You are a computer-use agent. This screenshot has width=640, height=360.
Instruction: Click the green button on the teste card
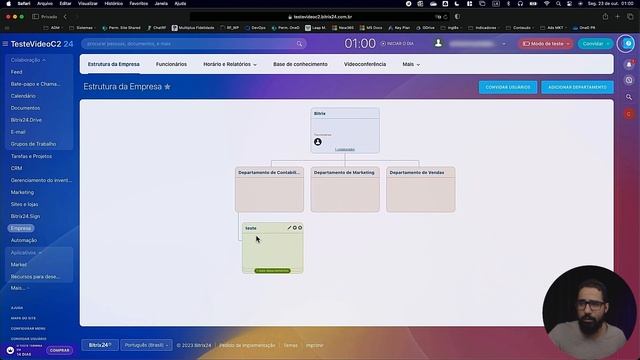272,271
